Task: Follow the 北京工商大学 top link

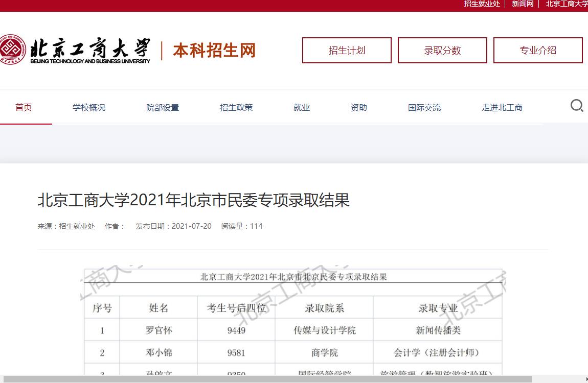Action: 567,4
